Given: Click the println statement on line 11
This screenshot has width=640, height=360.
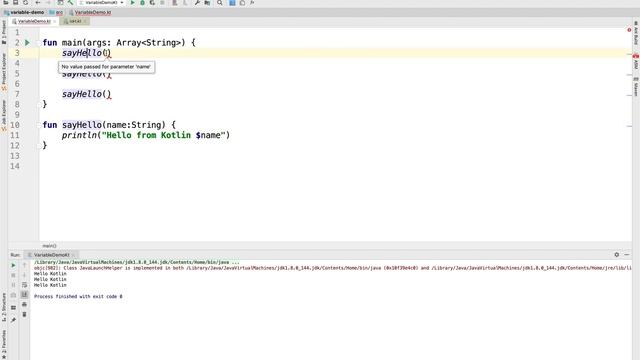Looking at the screenshot, I should click(146, 135).
